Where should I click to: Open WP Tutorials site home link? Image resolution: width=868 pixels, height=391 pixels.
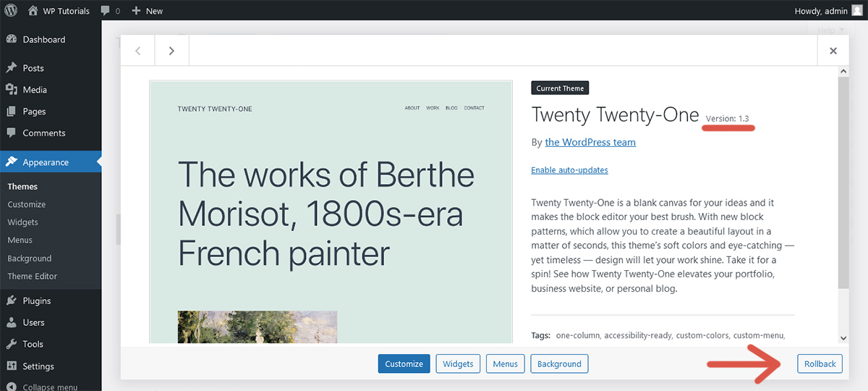58,11
